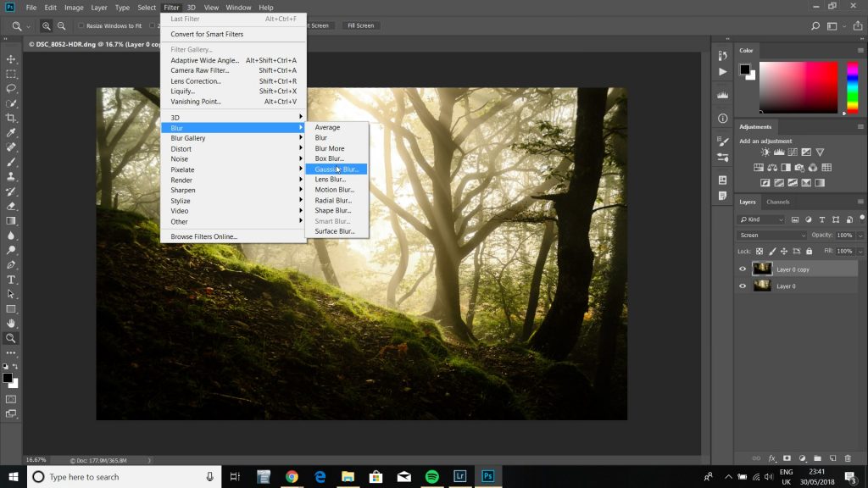
Task: Open the Opacity value dropdown
Action: click(x=859, y=234)
